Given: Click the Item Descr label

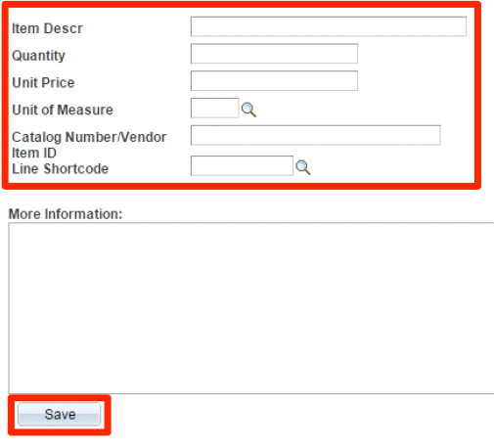Looking at the screenshot, I should pos(47,28).
